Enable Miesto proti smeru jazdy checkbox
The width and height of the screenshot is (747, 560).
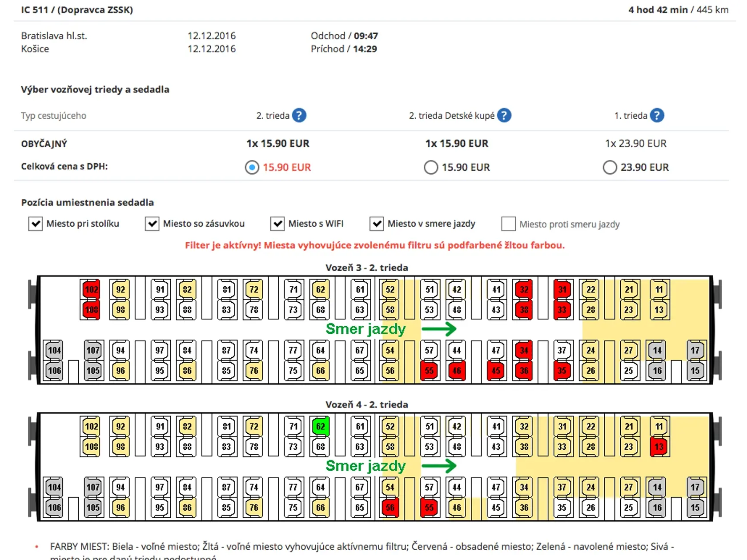click(508, 224)
